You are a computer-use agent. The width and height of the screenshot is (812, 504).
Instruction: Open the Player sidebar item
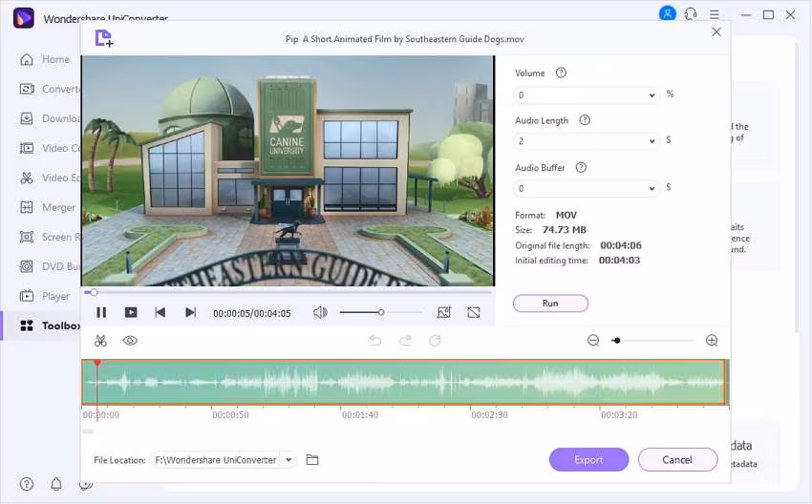(45, 296)
